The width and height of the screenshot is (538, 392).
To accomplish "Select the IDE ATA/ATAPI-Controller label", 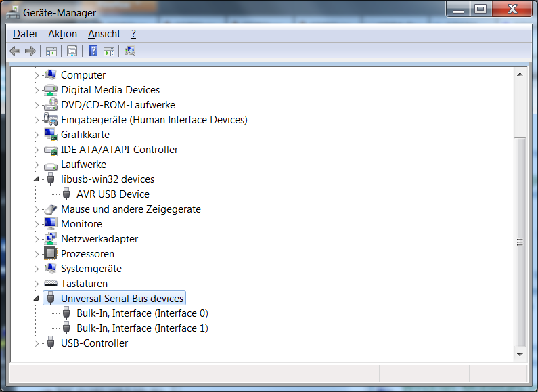I will tap(119, 150).
